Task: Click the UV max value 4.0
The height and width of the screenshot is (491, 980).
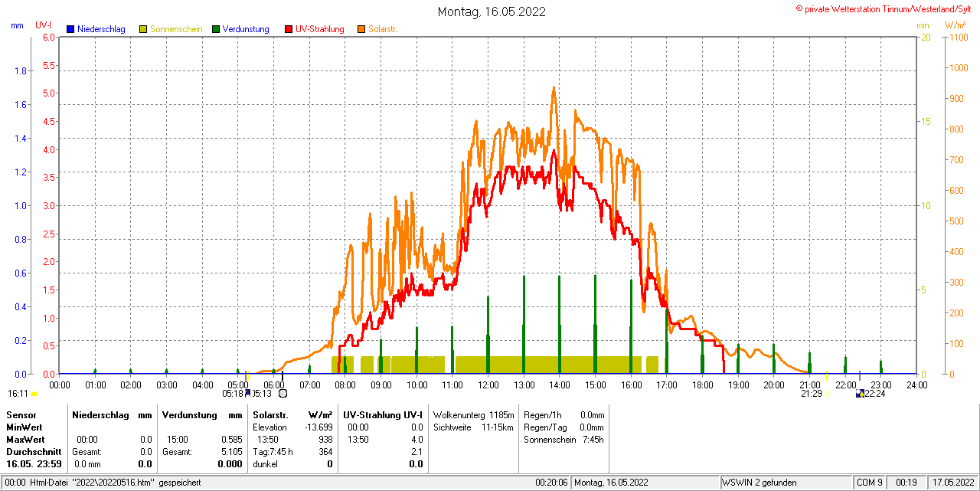Action: (x=416, y=440)
